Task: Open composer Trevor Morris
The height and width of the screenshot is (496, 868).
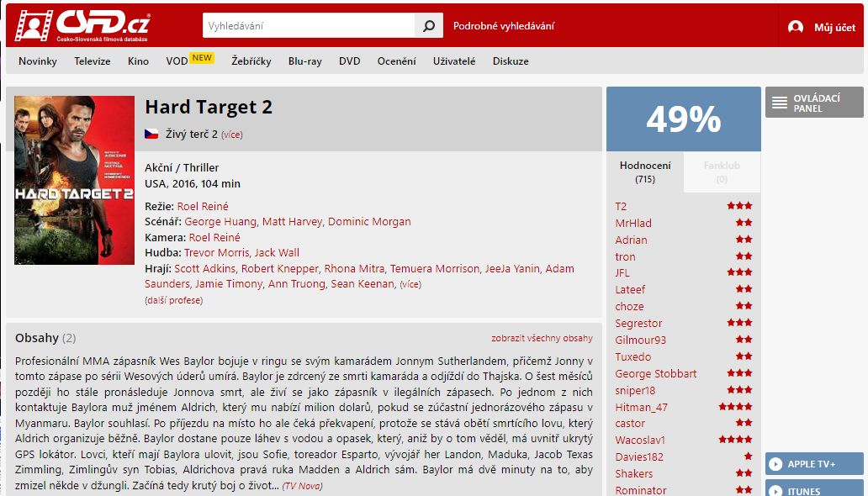Action: pyautogui.click(x=216, y=252)
